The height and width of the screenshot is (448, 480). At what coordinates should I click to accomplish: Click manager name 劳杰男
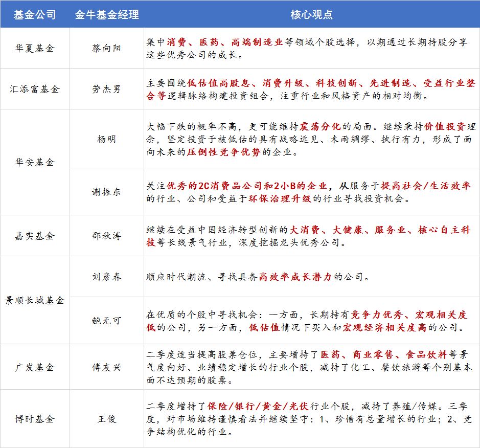tap(106, 89)
